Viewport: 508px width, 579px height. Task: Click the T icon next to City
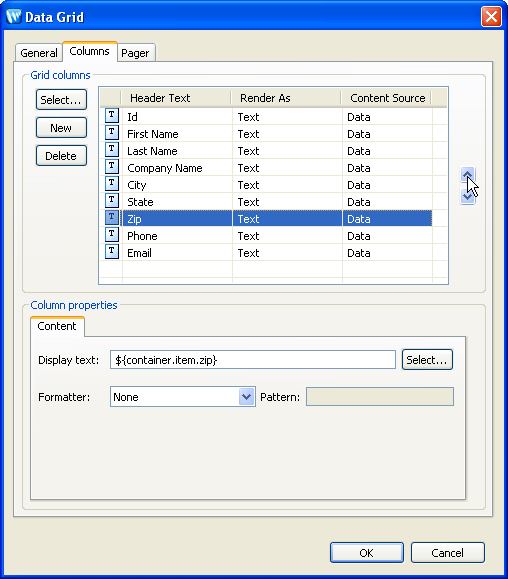tap(111, 184)
